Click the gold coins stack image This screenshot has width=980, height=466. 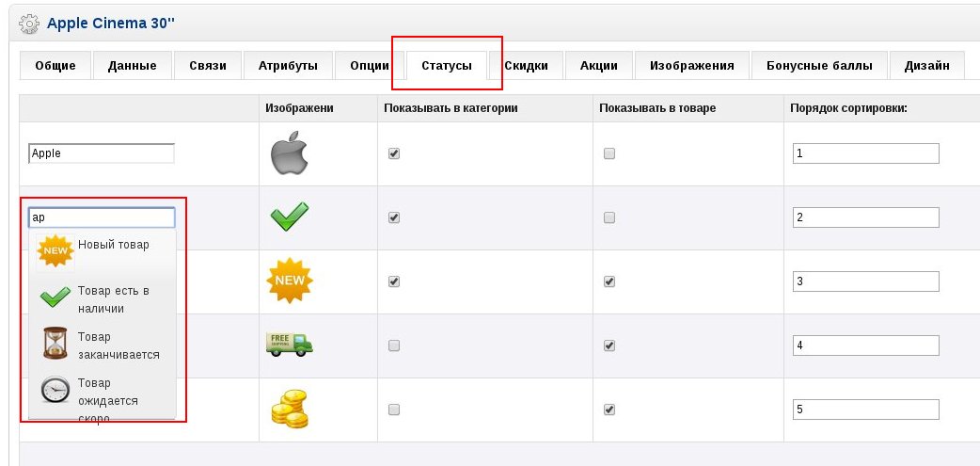[x=290, y=410]
